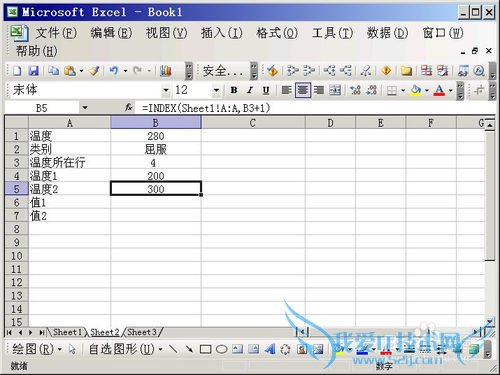The height and width of the screenshot is (375, 500).
Task: Insert a text box from the drawing toolbar
Action: pos(238,349)
